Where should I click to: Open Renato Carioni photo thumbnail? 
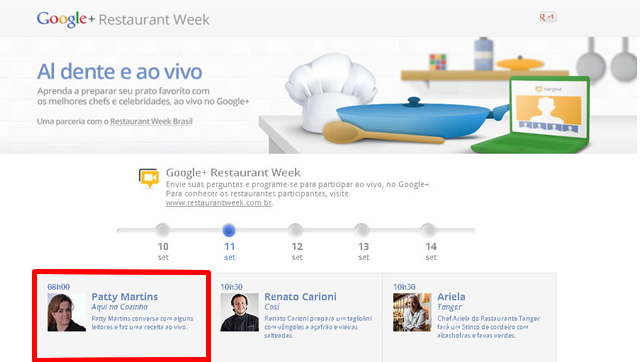pos(240,312)
